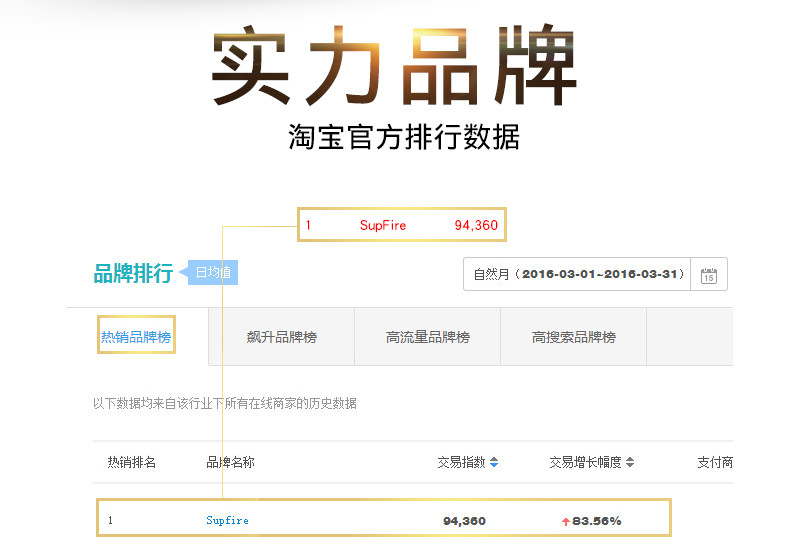Open the 高流量品牌榜 tab

(x=428, y=337)
